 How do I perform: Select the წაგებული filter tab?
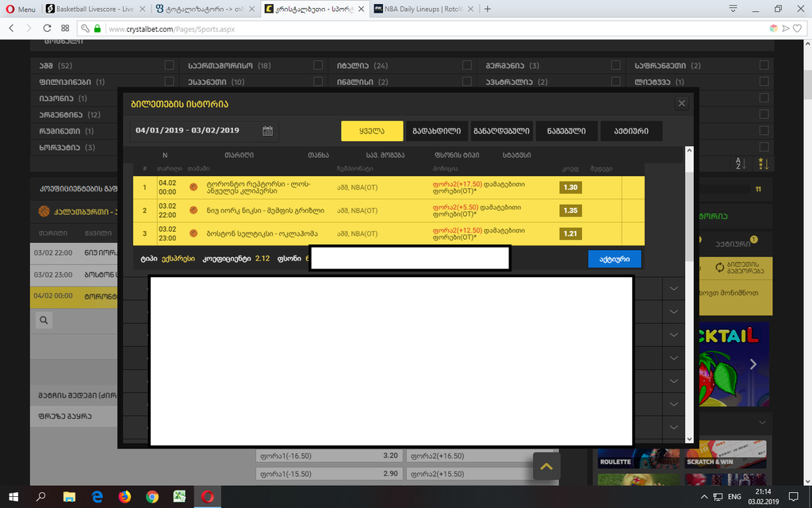click(x=566, y=131)
